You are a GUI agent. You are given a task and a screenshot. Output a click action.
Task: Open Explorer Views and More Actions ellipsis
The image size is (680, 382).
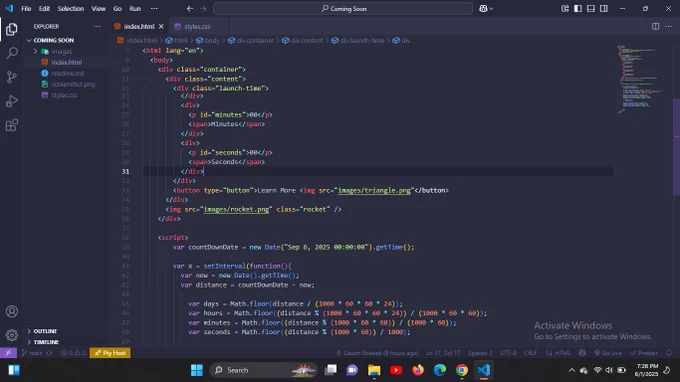click(97, 26)
